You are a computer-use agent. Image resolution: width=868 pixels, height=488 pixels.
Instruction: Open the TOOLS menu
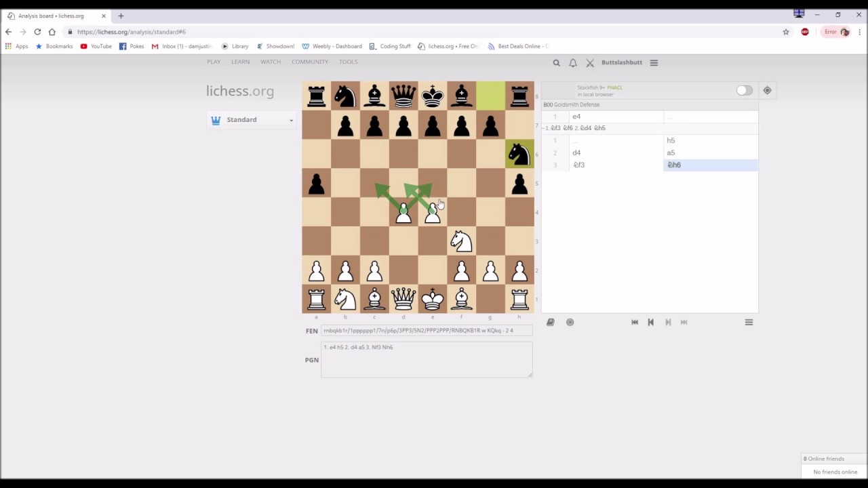(348, 62)
